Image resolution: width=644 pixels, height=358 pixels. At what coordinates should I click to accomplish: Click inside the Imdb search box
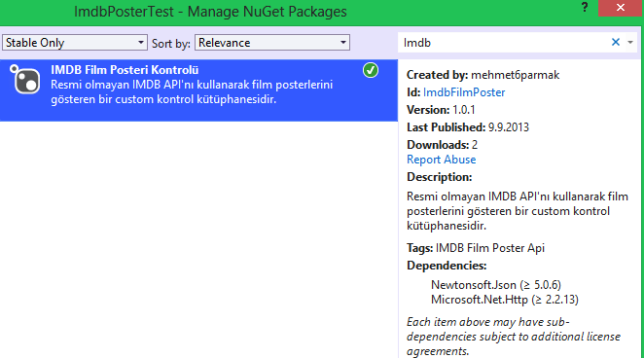pyautogui.click(x=503, y=43)
